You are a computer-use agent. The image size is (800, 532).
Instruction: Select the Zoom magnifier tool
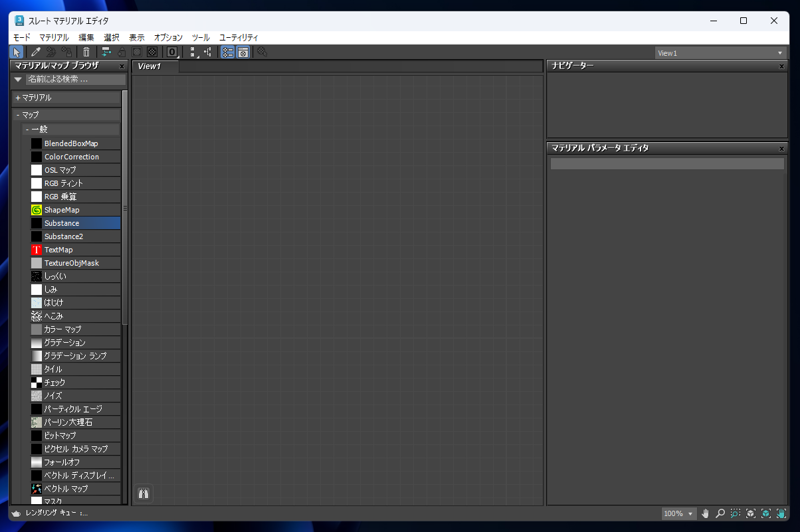[720, 514]
